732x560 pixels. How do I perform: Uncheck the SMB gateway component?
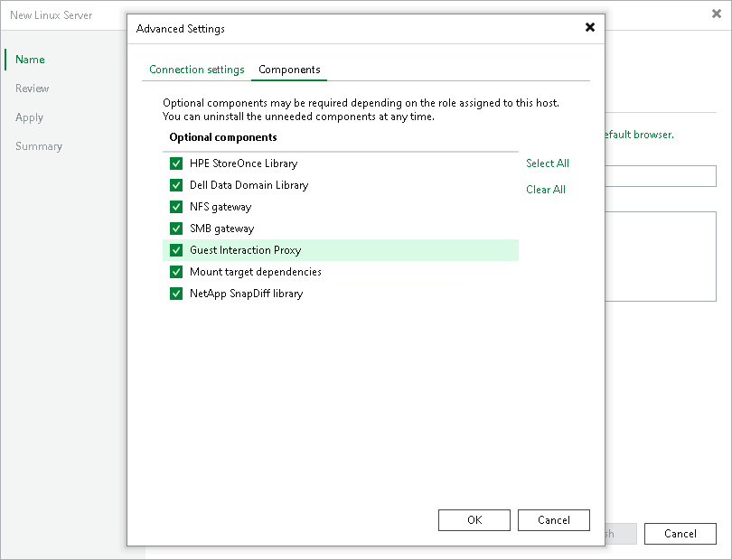pyautogui.click(x=176, y=229)
